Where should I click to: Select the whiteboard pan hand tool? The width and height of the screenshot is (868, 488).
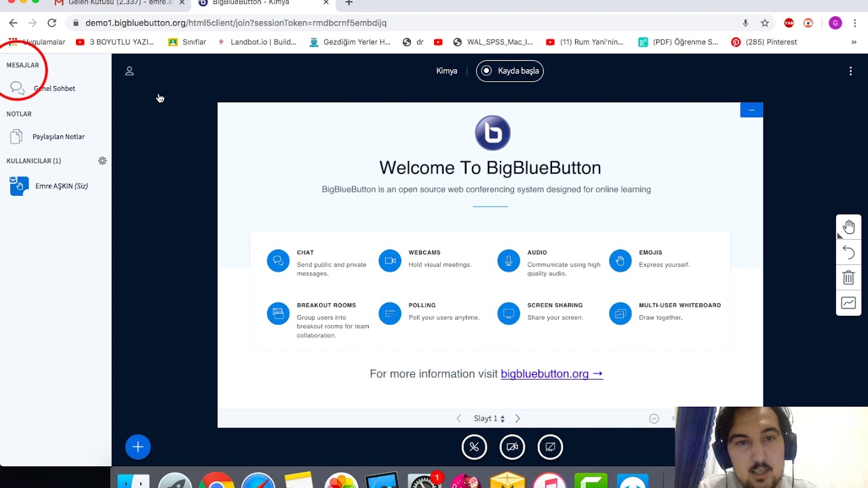click(848, 227)
